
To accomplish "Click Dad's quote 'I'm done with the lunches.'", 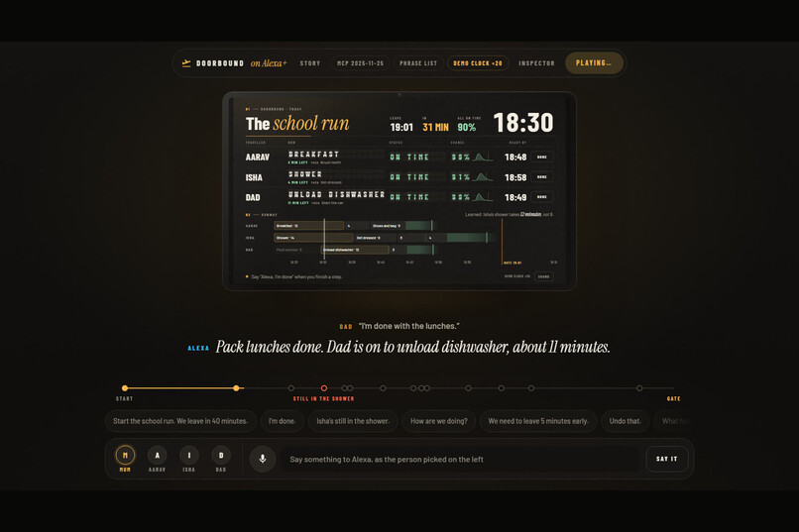I will point(408,326).
